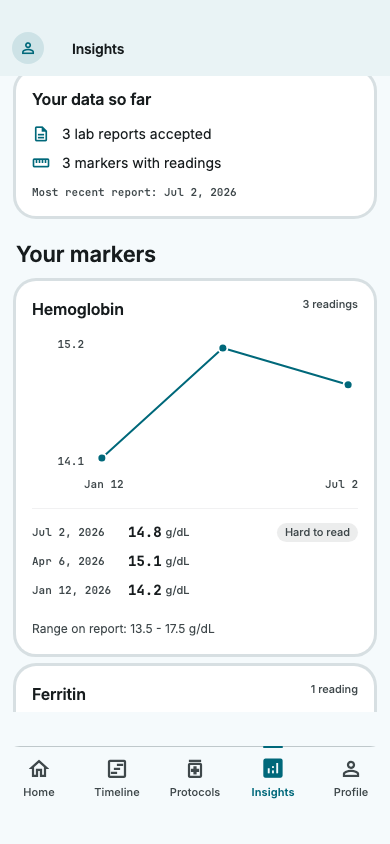Click the markers ruler icon
Screen dimensions: 390x844
41,163
